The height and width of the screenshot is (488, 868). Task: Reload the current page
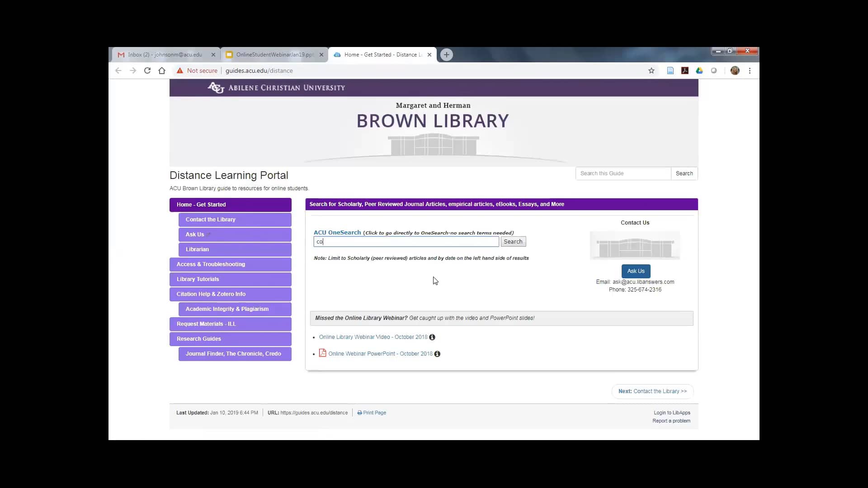pos(147,70)
